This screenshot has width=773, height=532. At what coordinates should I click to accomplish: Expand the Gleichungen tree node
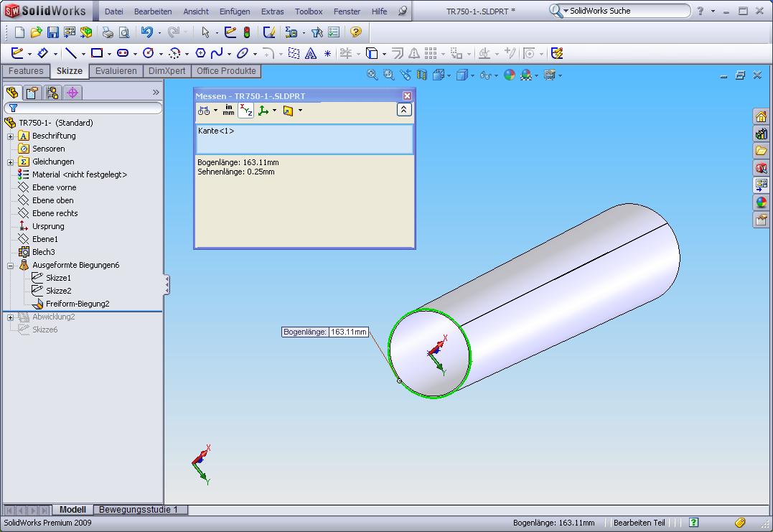pos(10,162)
